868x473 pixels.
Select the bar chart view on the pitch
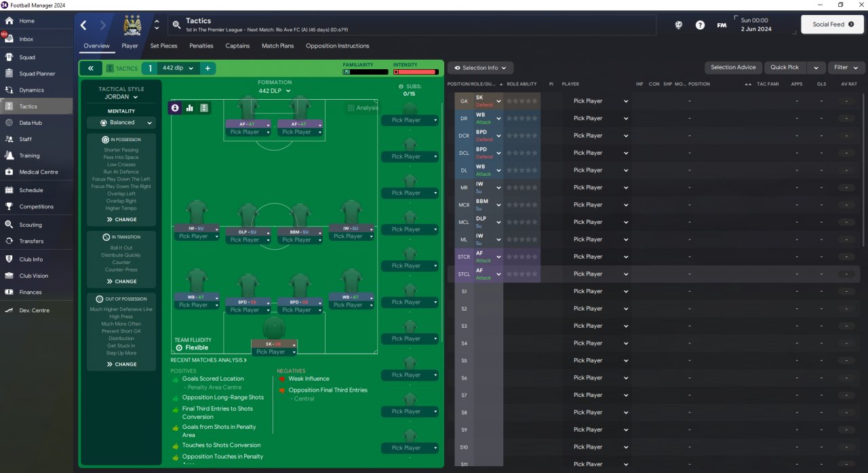pos(190,107)
